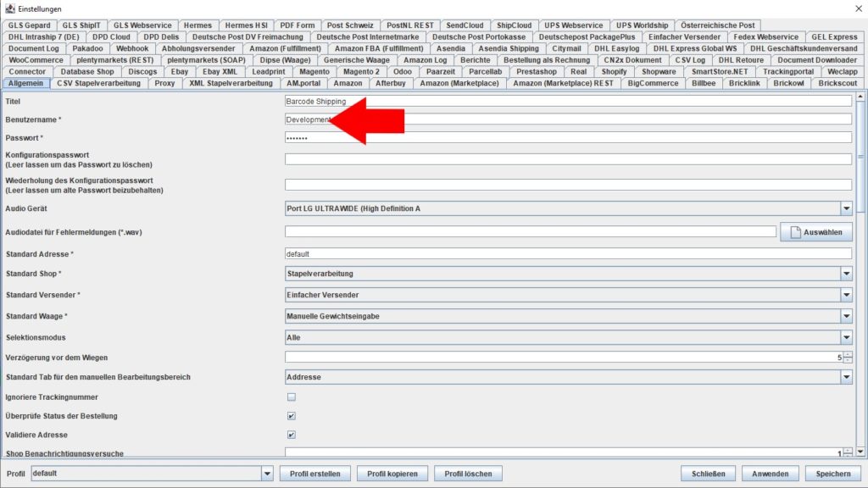Select the Ebay XML tab
Screen dimensions: 868x488
pos(220,71)
